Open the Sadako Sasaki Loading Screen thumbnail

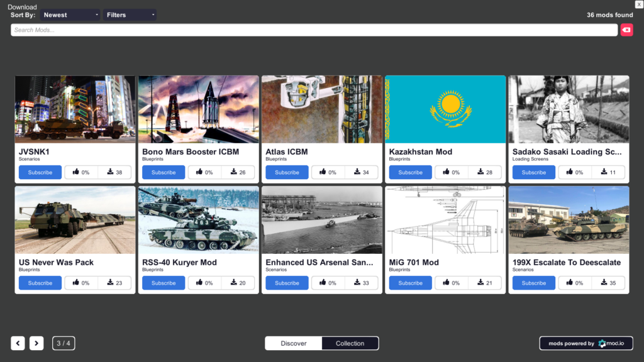569,109
